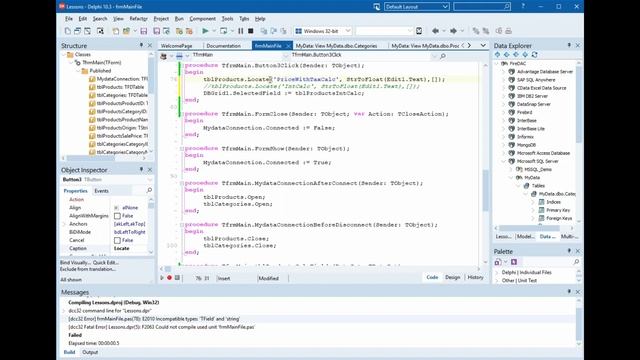The height and width of the screenshot is (360, 640).
Task: Click the title bar IDE search field
Action: 482,7
